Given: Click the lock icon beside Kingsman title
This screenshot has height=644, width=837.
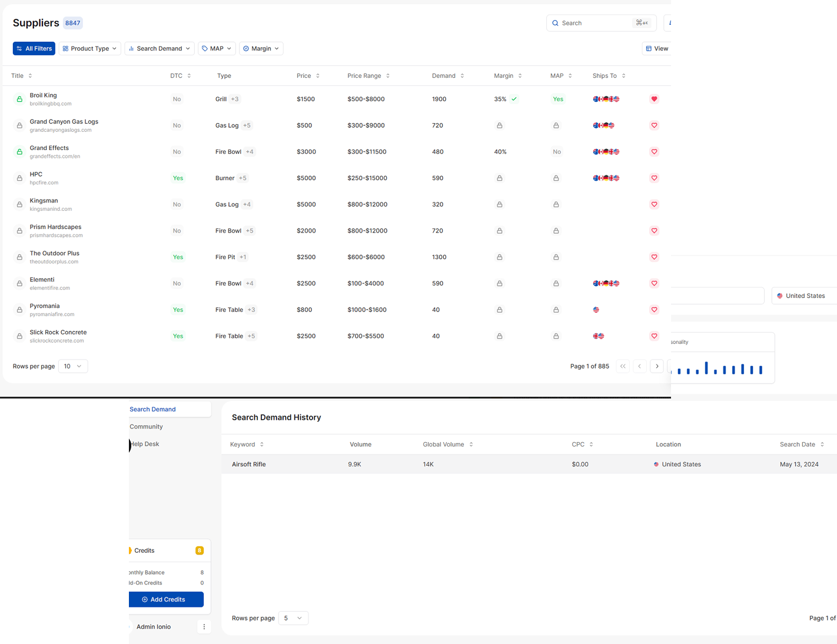Looking at the screenshot, I should 19,204.
